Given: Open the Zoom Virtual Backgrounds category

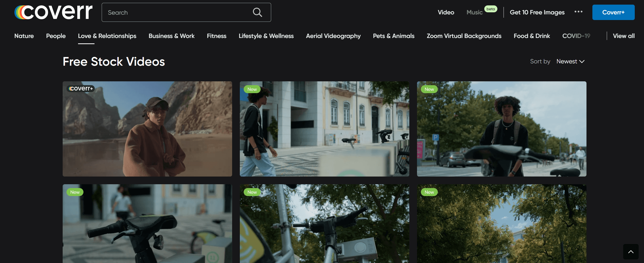Looking at the screenshot, I should 464,36.
